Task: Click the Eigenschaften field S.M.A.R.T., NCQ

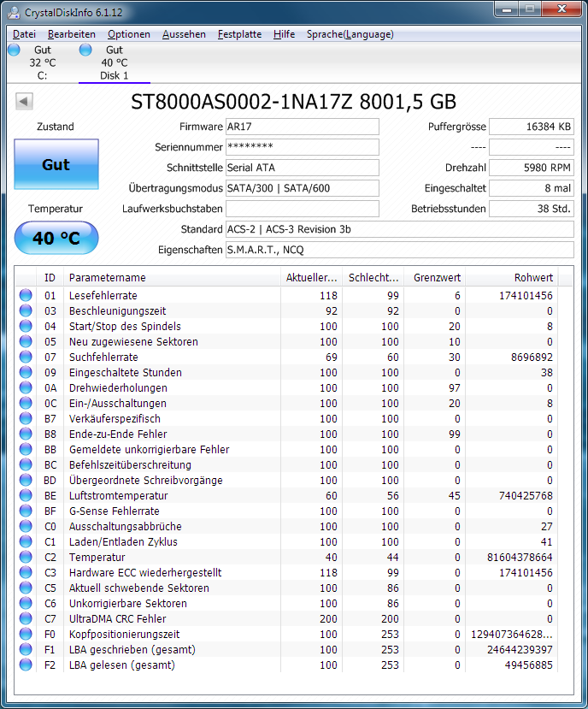Action: click(400, 250)
